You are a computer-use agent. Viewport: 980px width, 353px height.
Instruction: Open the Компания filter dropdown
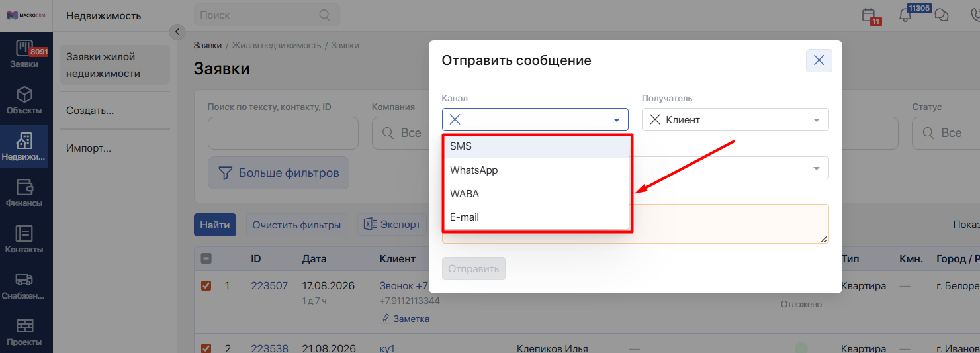(400, 133)
